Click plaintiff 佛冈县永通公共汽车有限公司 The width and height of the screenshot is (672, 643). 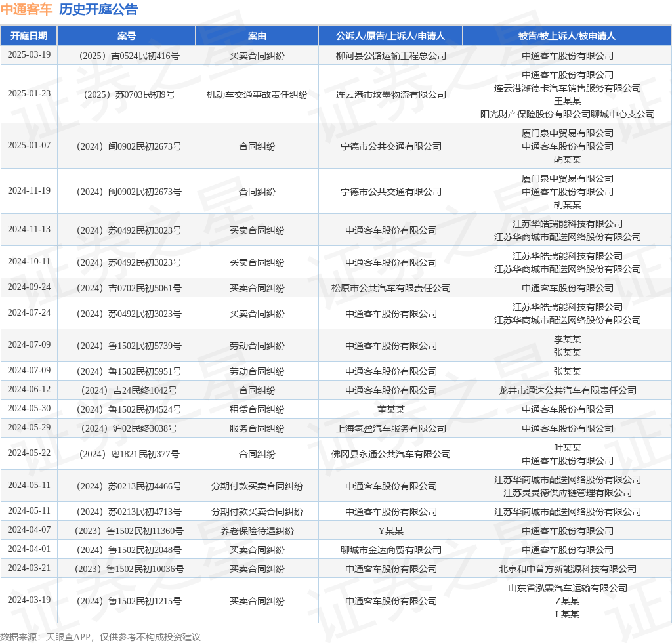tap(391, 454)
